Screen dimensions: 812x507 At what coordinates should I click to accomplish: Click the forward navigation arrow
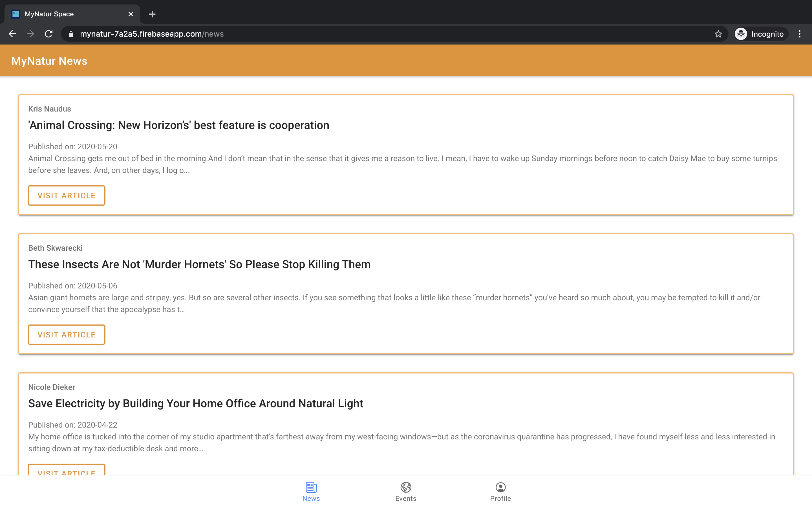point(30,34)
